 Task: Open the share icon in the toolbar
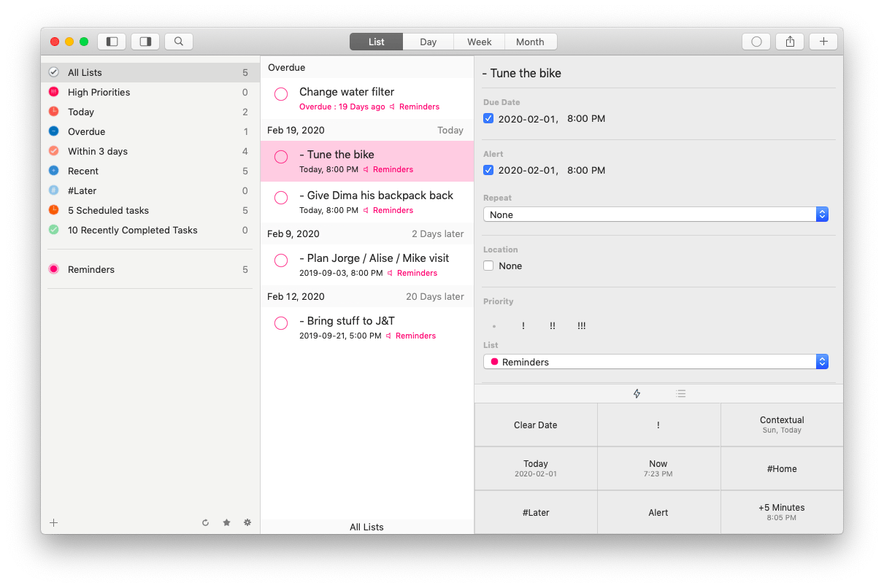(x=789, y=42)
